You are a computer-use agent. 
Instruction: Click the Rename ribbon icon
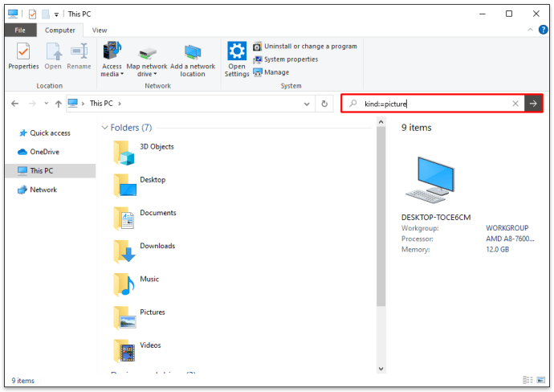point(79,56)
